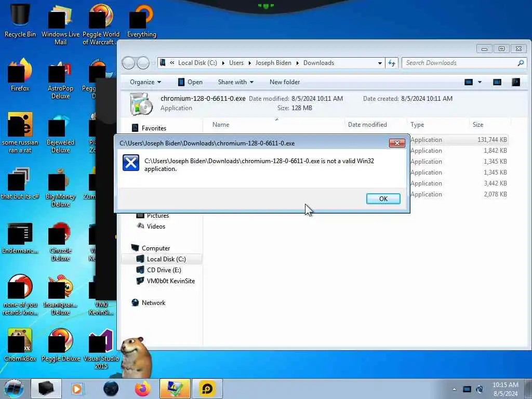
Task: Select Videos in navigation pane
Action: [x=156, y=227]
